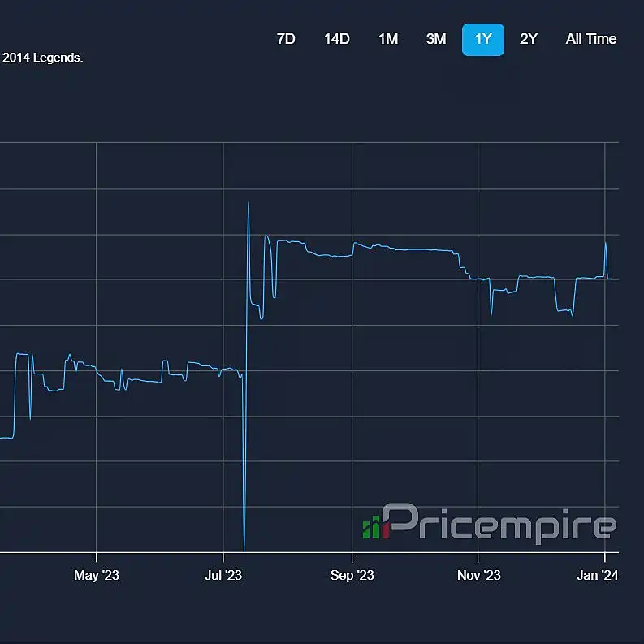Choose the 1M time range
The image size is (644, 644).
388,40
